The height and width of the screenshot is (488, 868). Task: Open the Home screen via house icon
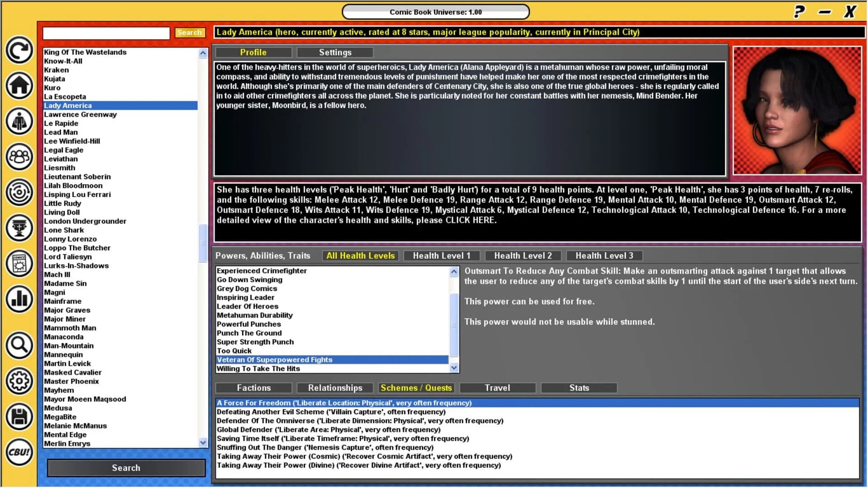(19, 85)
